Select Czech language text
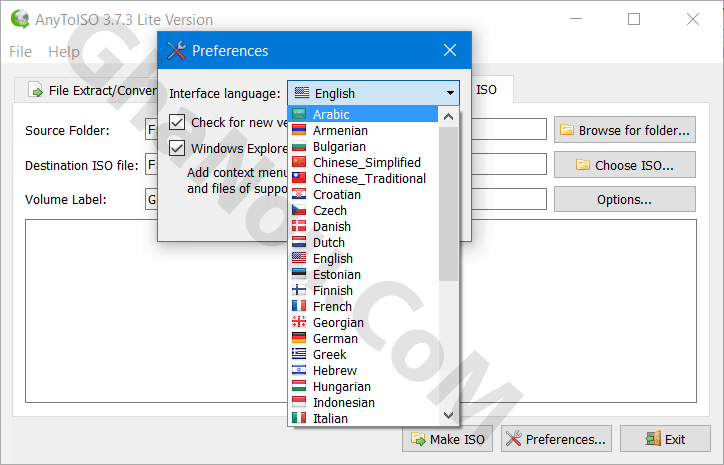 330,211
